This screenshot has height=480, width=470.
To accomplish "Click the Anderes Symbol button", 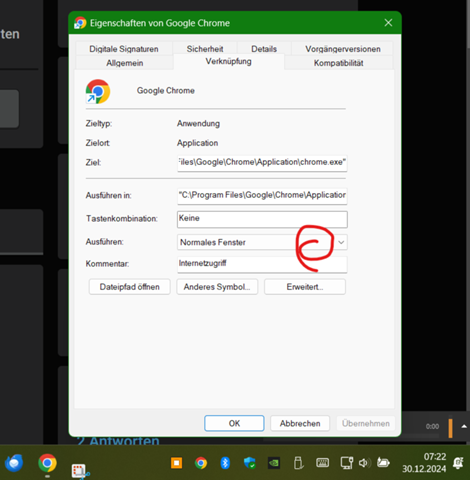I will (217, 287).
